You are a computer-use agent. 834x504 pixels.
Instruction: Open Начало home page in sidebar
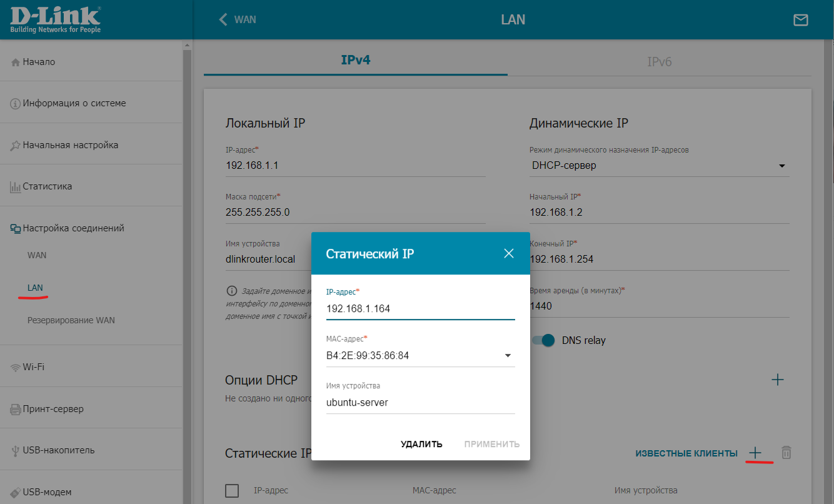coord(39,62)
